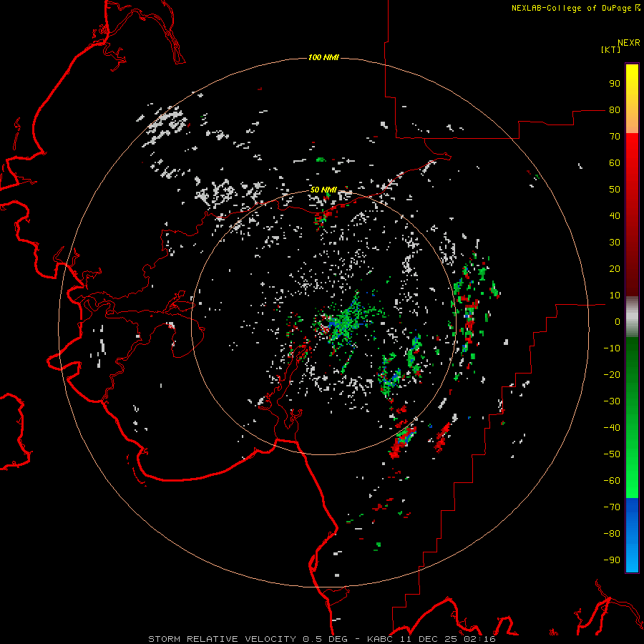Pick the green inbound band of the color bar

coord(632,418)
